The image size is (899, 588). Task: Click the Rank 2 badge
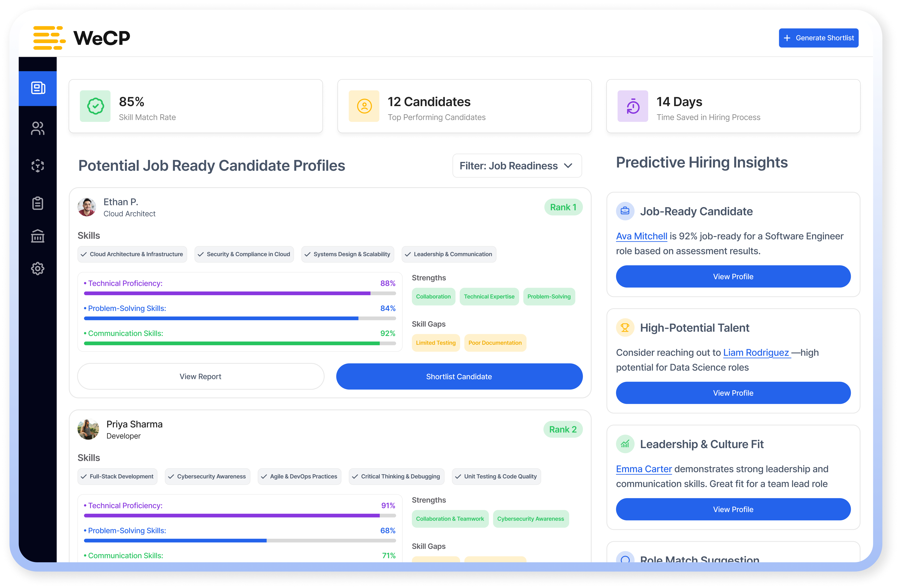click(x=563, y=429)
